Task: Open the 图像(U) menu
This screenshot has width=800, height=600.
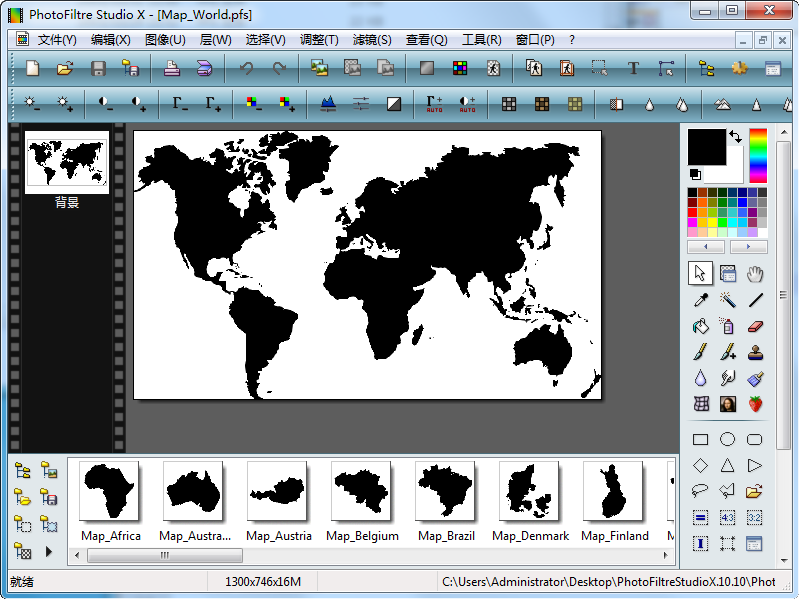Action: coord(165,40)
